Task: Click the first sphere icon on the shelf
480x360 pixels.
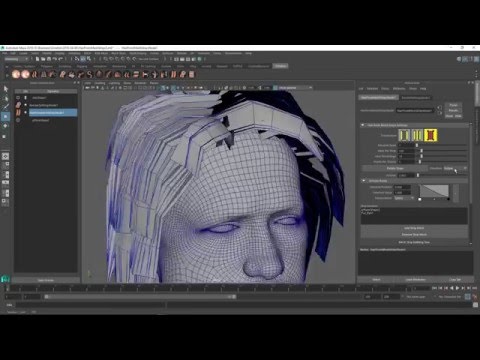Action: point(16,74)
